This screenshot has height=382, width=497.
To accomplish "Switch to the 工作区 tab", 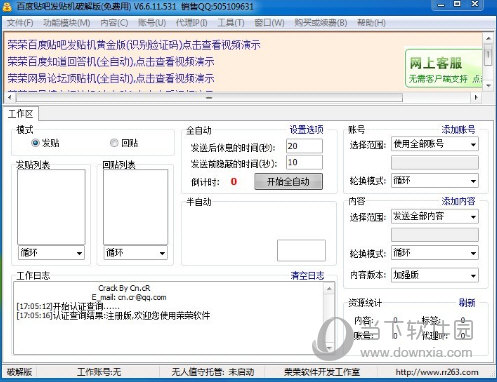I will 21,114.
